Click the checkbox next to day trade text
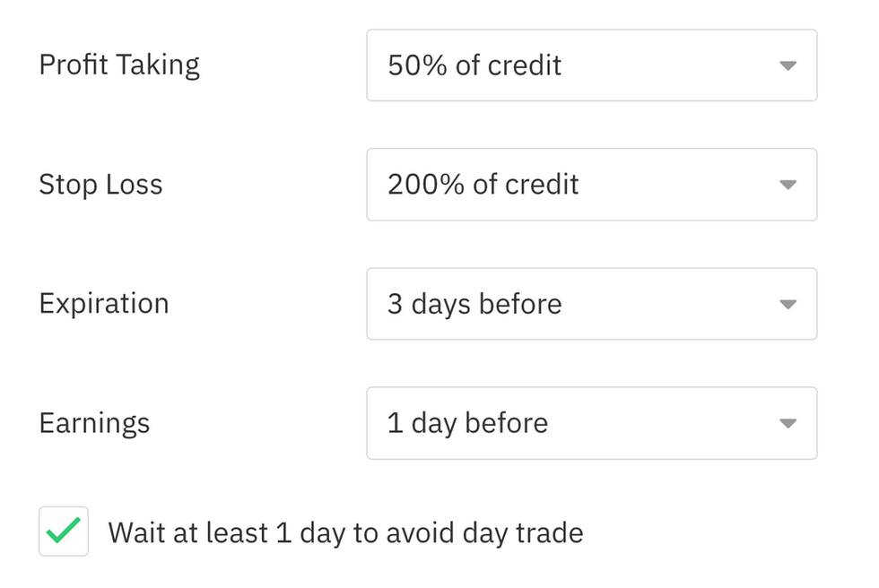879x588 pixels. pos(63,532)
